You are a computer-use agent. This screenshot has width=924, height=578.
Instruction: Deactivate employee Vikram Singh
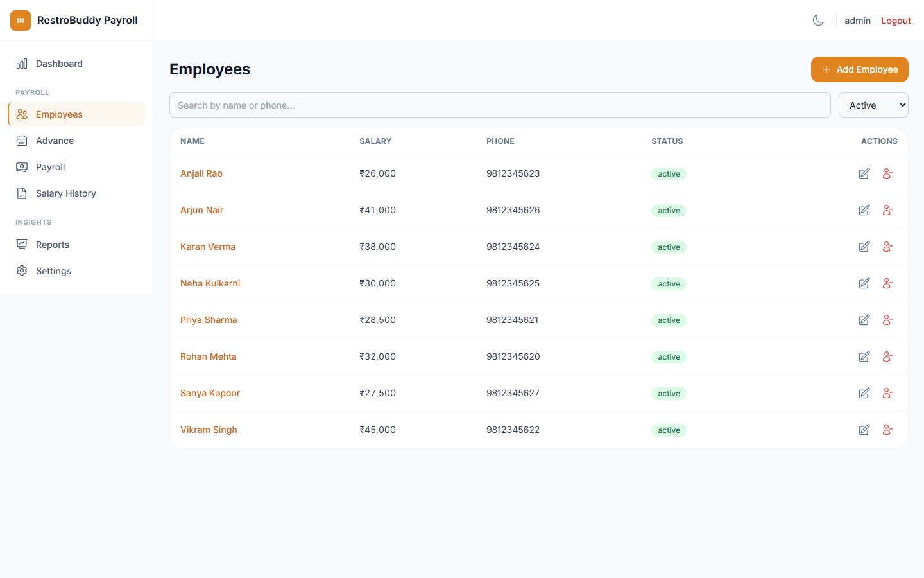(887, 430)
